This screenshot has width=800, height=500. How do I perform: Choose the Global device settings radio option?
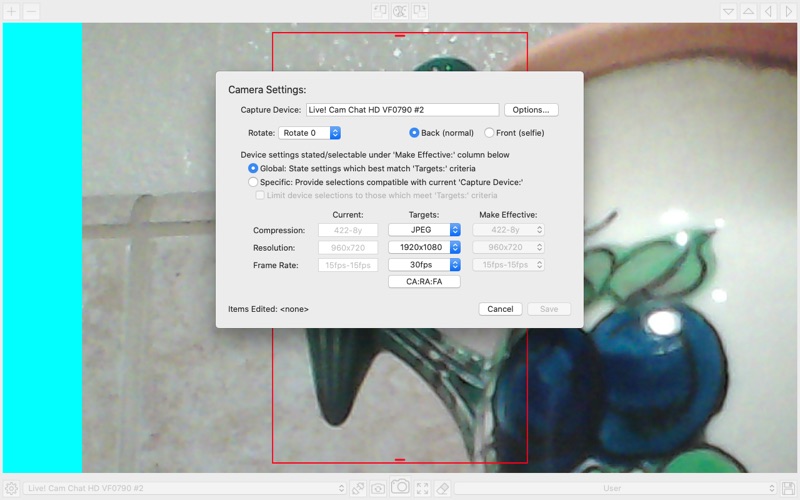(x=253, y=168)
